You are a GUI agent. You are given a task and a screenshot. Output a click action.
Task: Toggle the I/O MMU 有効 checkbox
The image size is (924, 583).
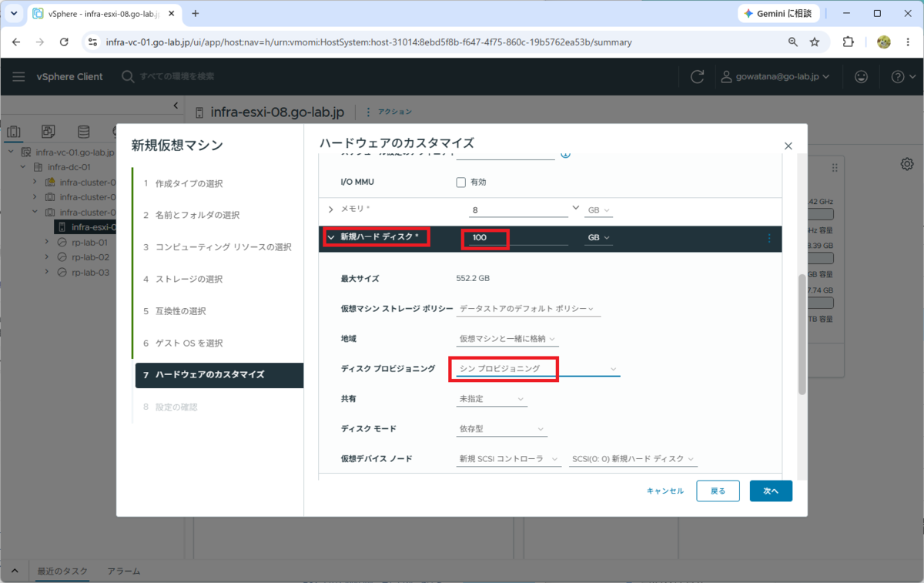[x=461, y=183]
